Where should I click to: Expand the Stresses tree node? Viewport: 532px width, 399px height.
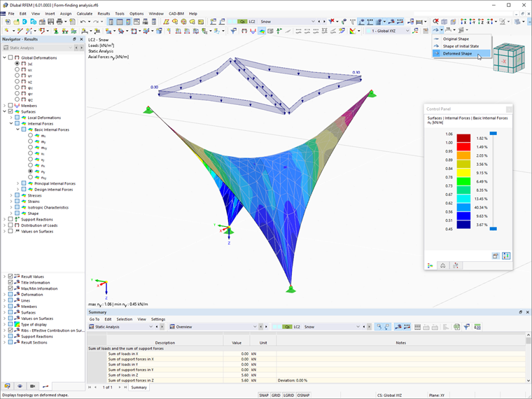click(11, 195)
